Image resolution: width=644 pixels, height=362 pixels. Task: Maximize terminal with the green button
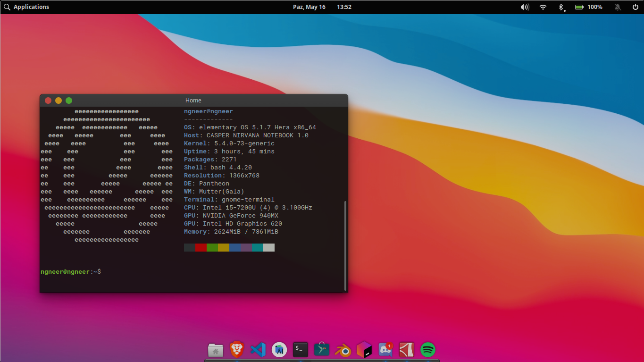pyautogui.click(x=69, y=101)
